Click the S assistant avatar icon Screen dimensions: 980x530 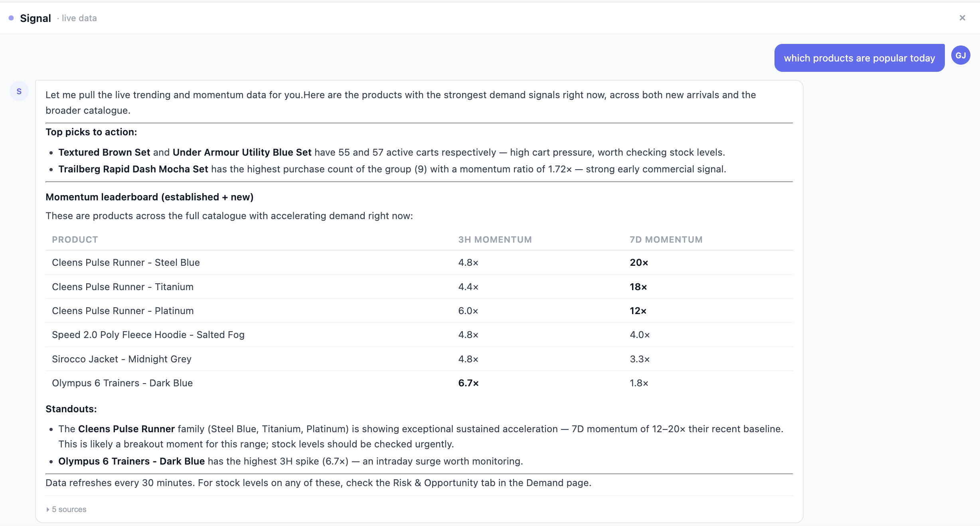pyautogui.click(x=19, y=91)
